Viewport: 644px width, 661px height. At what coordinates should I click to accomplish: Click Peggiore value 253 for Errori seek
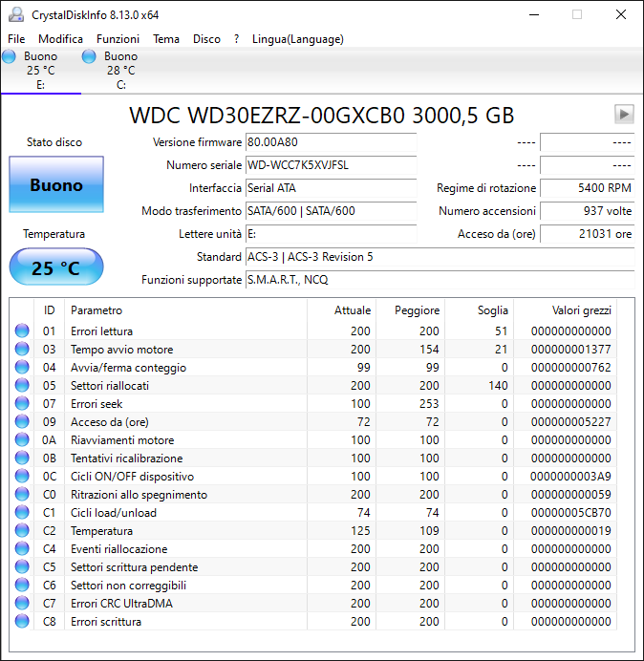pyautogui.click(x=429, y=403)
